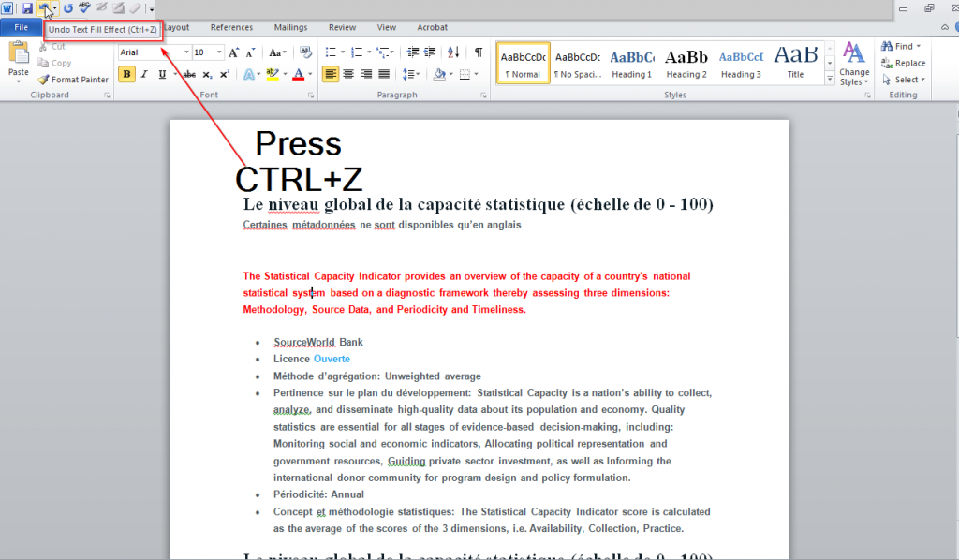Click the Bullets list button
This screenshot has width=959, height=560.
[x=331, y=52]
